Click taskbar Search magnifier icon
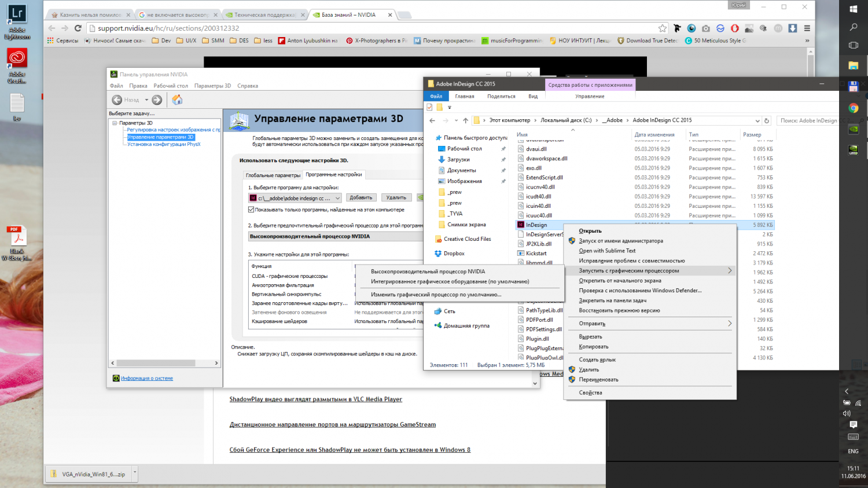Screen dimensions: 868x488 pyautogui.click(x=853, y=27)
